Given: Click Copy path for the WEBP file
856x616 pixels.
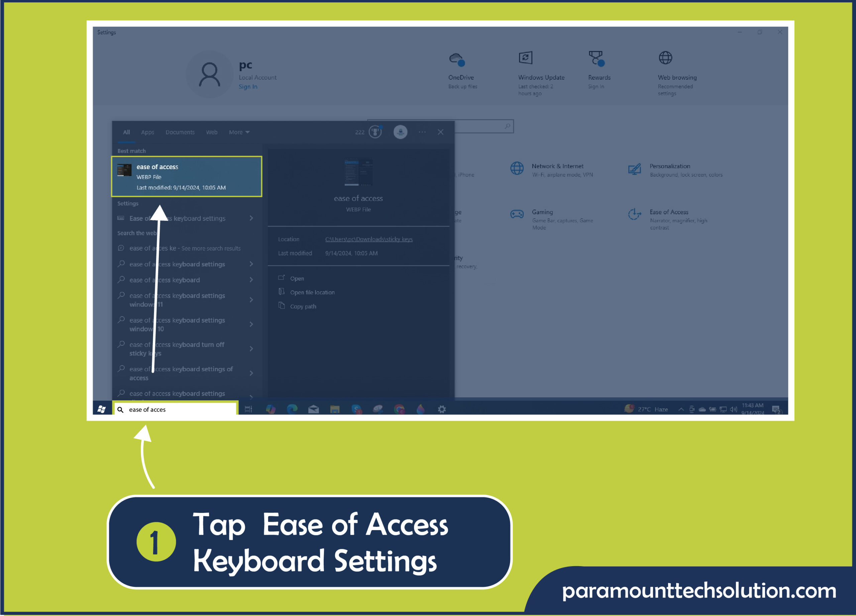Looking at the screenshot, I should [x=302, y=306].
